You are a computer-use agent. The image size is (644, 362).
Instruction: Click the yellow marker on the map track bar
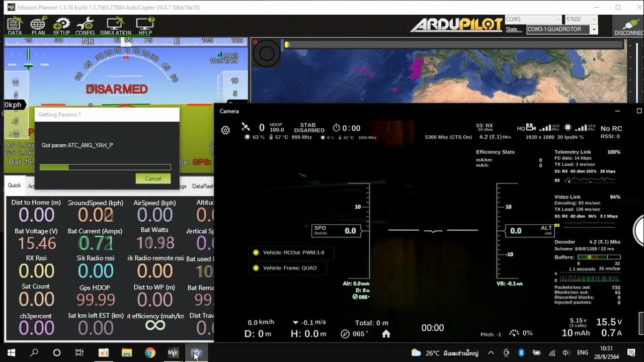[x=287, y=44]
